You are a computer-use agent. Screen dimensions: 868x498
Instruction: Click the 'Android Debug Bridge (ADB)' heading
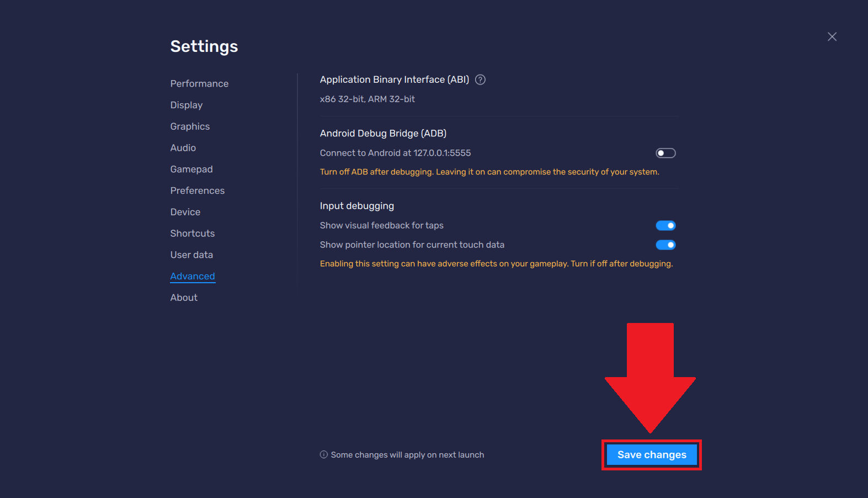[x=383, y=133]
